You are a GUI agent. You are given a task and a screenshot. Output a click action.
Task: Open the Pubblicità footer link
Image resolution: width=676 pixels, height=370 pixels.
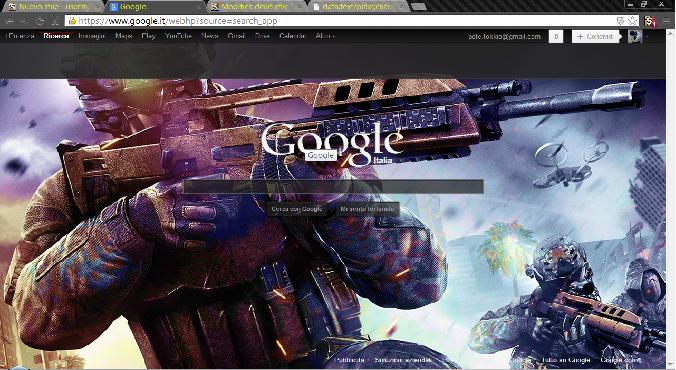(351, 360)
